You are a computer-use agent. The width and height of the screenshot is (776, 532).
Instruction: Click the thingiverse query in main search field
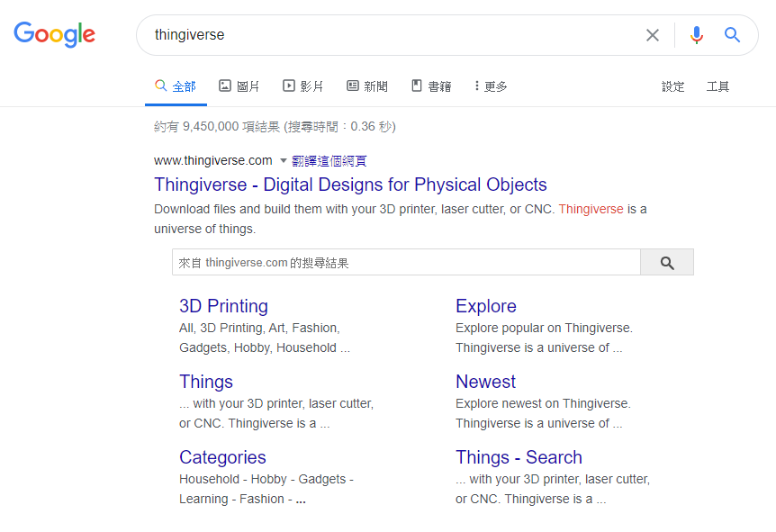coord(190,34)
